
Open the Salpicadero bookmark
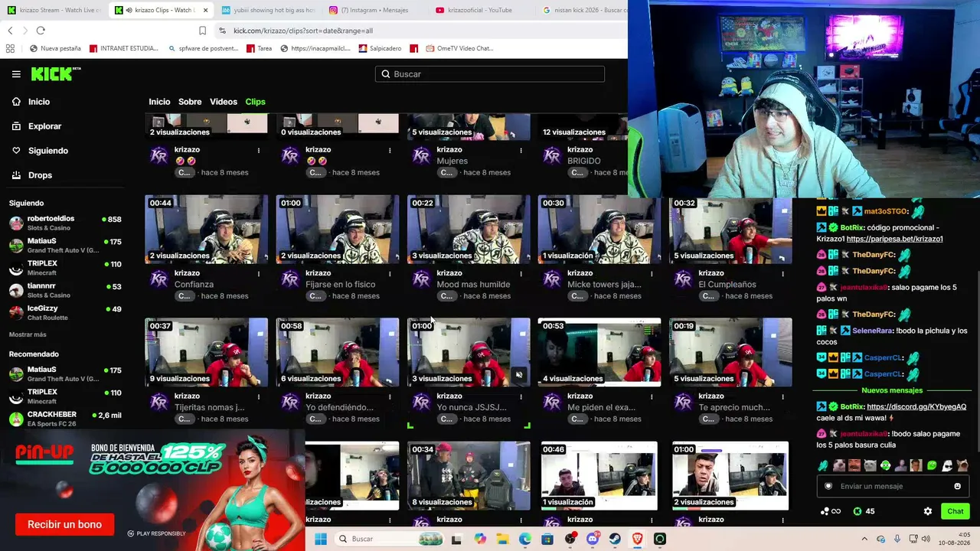pyautogui.click(x=380, y=48)
